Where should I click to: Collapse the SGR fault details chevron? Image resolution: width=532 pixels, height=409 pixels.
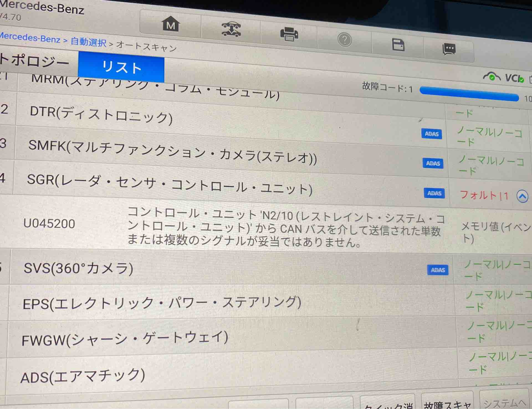coord(522,196)
